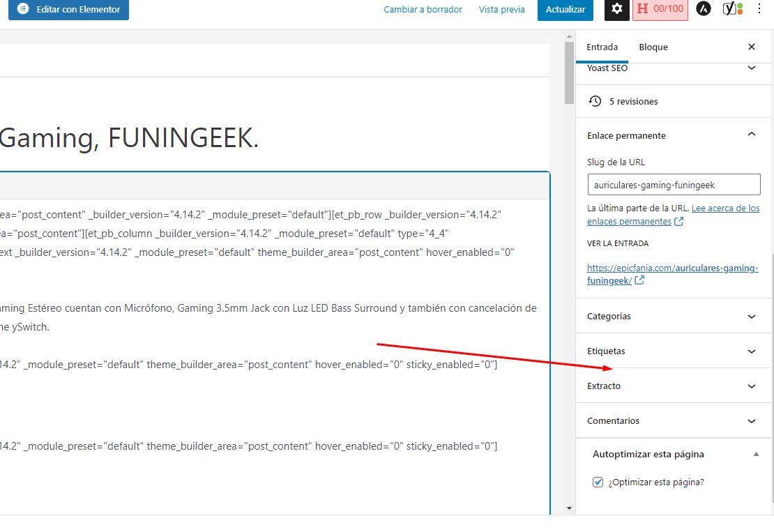This screenshot has width=774, height=532.
Task: Click the editor scrollbar up arrow
Action: click(x=569, y=36)
